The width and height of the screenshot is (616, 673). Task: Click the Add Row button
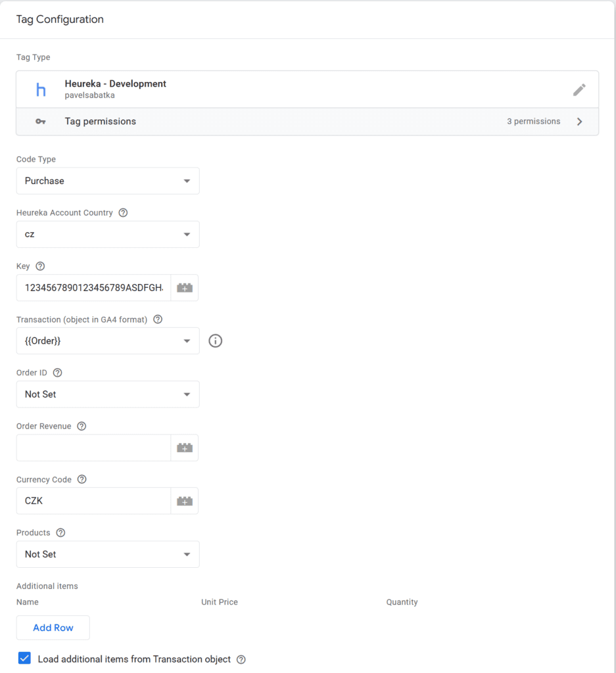click(53, 628)
